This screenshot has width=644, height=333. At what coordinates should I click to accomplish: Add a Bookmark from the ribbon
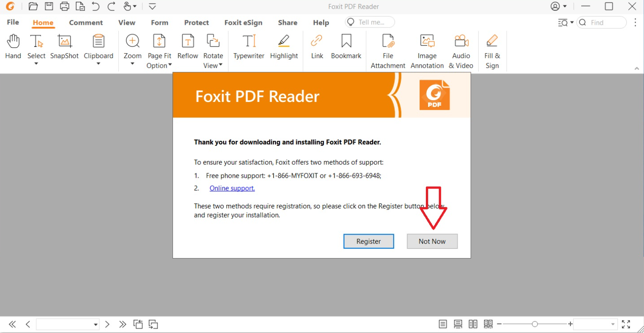tap(346, 47)
